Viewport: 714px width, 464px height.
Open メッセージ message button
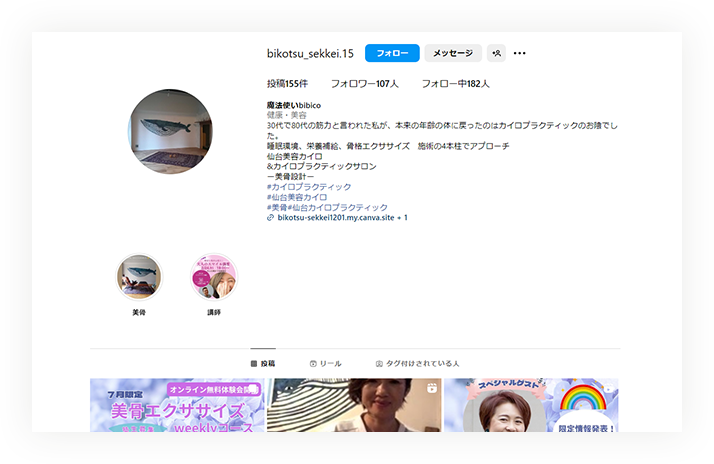pyautogui.click(x=453, y=53)
